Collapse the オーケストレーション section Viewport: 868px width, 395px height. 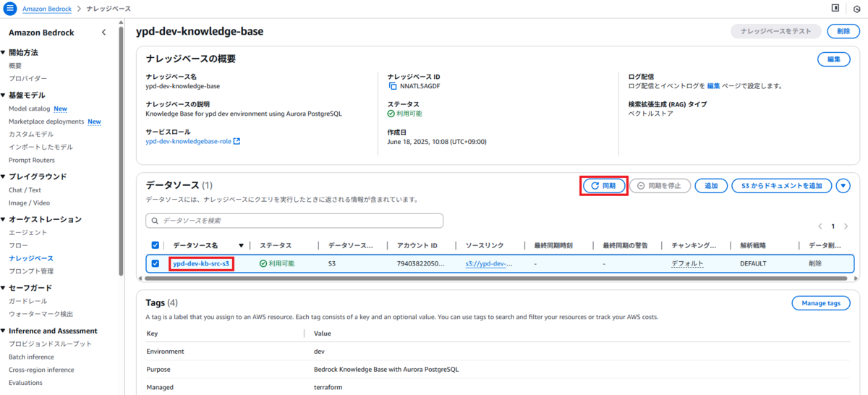[x=3, y=219]
